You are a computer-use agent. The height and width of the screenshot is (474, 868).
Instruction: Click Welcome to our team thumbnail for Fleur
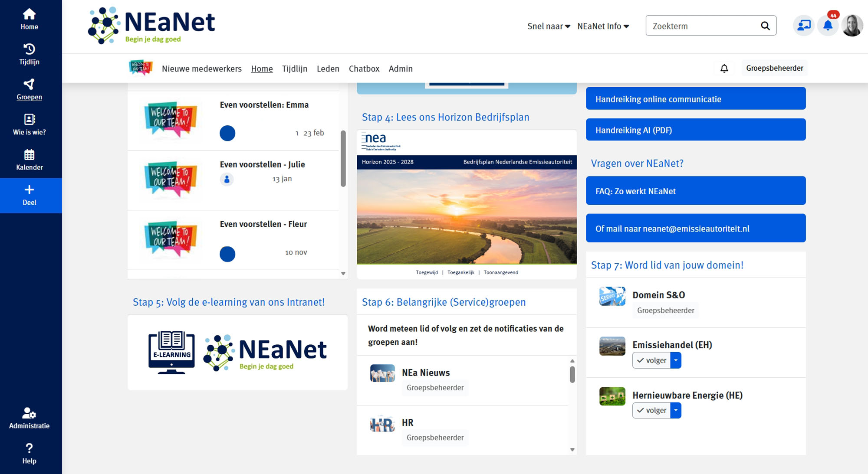pos(171,240)
